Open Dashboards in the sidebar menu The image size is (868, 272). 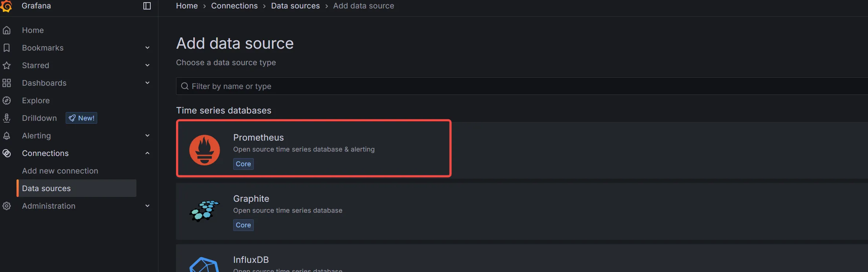pos(44,83)
